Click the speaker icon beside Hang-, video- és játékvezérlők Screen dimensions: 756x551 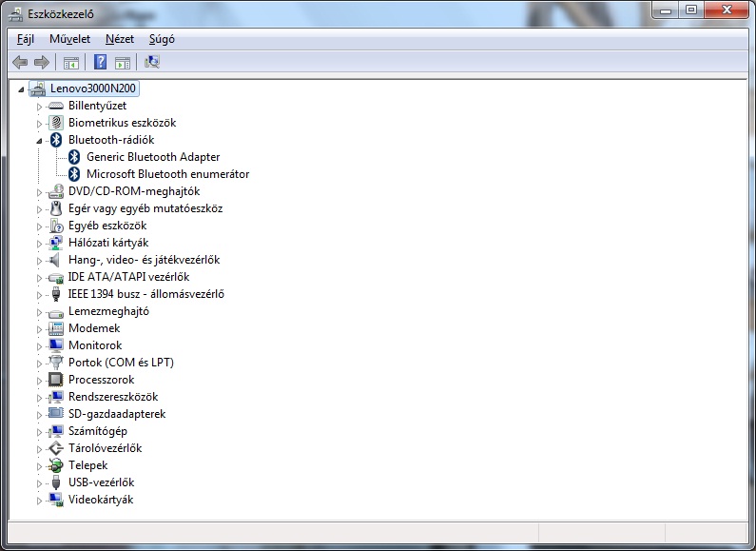(x=55, y=260)
